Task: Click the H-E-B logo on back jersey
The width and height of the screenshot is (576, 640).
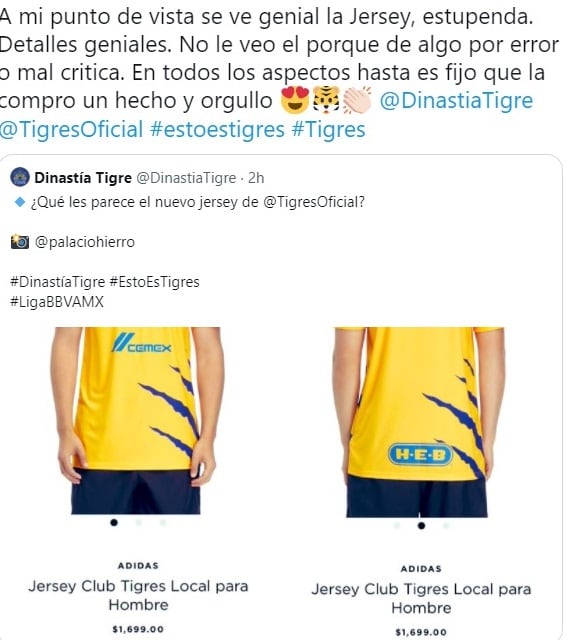Action: [420, 454]
